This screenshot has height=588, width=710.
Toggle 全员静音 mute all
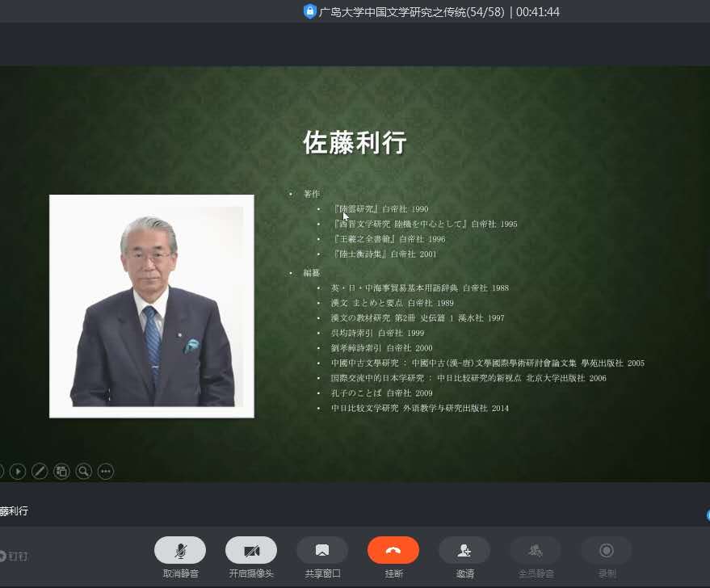coord(536,550)
